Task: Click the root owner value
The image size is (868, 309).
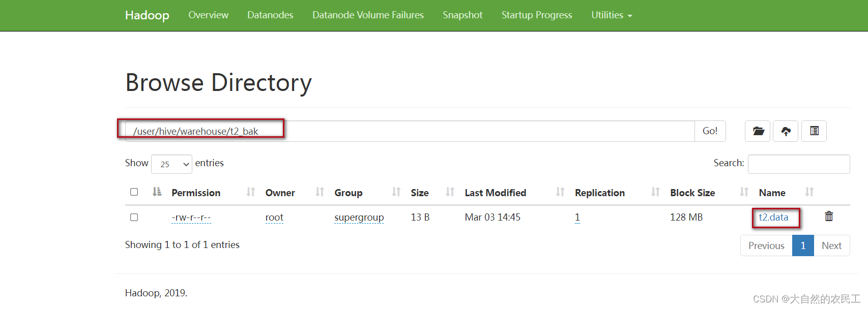Action: click(x=274, y=218)
